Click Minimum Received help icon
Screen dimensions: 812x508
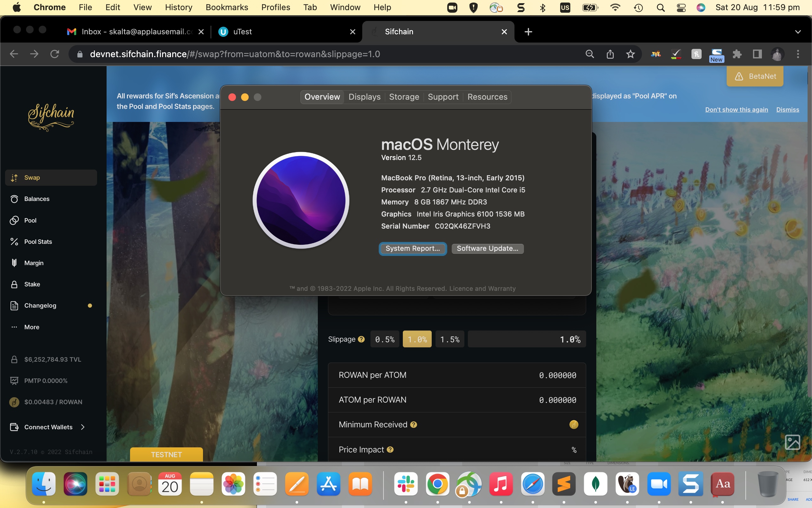[413, 425]
